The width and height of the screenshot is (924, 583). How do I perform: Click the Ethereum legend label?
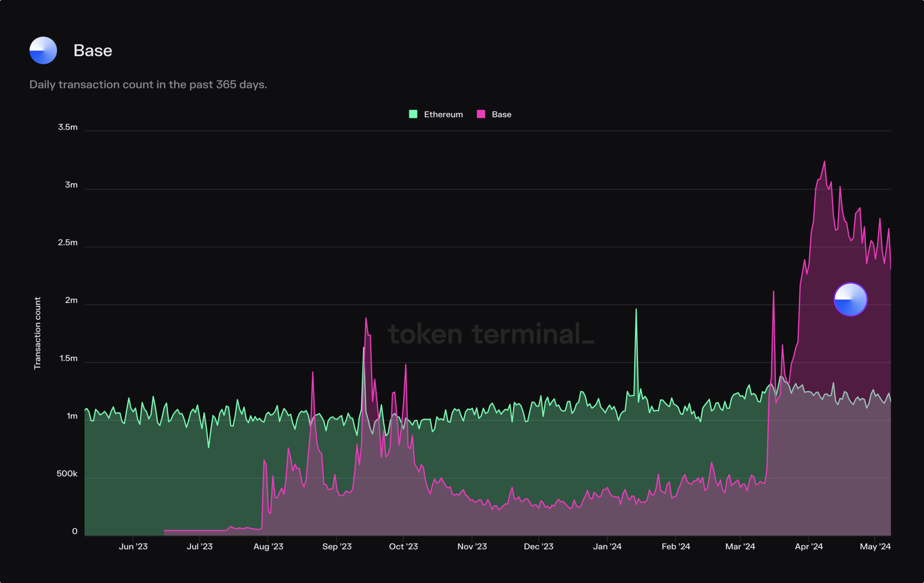443,114
